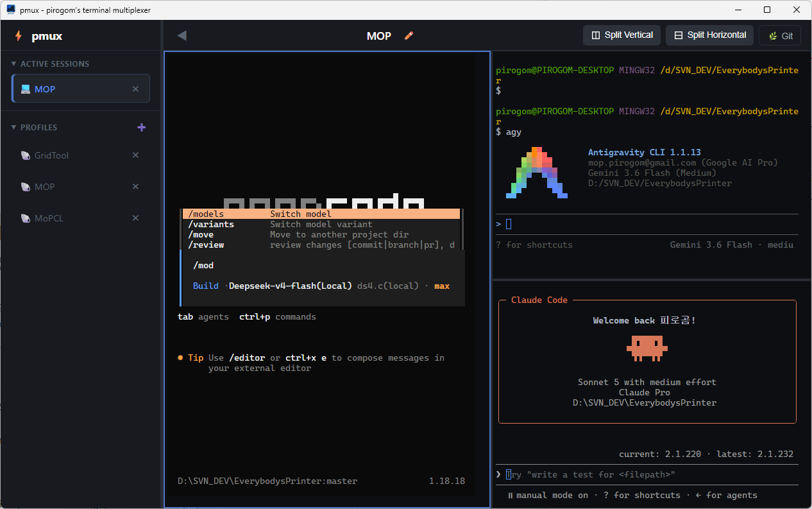The image size is (812, 509).
Task: Click Split Horizontal button
Action: (710, 35)
